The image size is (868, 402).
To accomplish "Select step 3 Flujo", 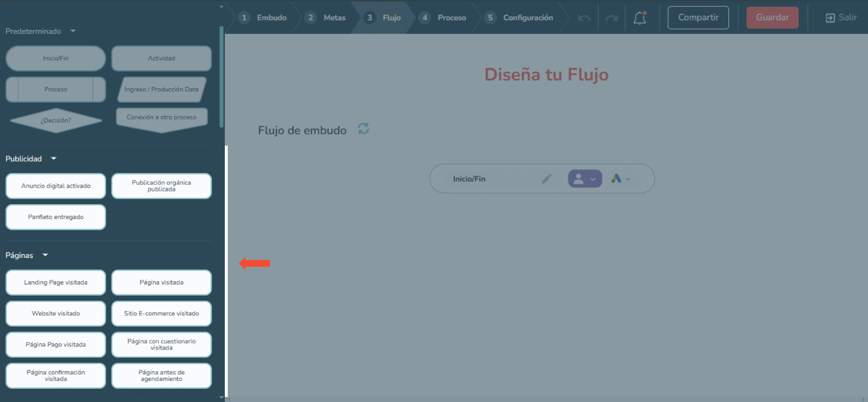I will coord(383,18).
